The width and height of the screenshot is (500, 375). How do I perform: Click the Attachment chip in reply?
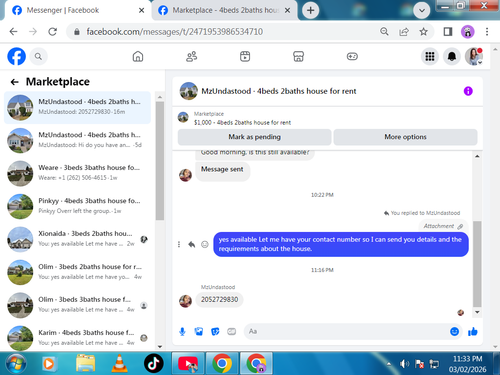coord(443,226)
